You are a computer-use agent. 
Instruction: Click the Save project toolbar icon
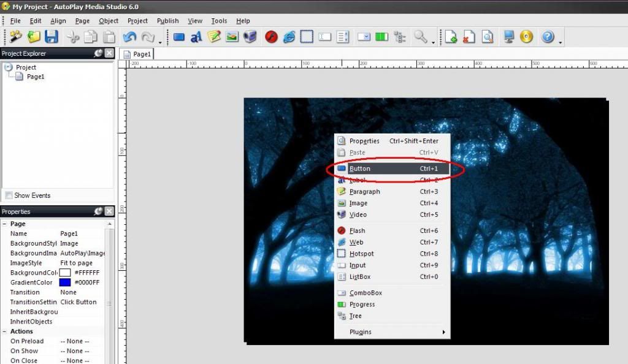tap(52, 37)
